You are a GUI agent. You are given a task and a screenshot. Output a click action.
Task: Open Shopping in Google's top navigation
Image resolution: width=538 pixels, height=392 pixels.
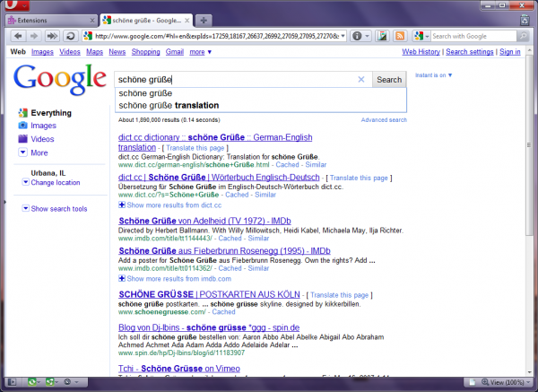pyautogui.click(x=145, y=52)
